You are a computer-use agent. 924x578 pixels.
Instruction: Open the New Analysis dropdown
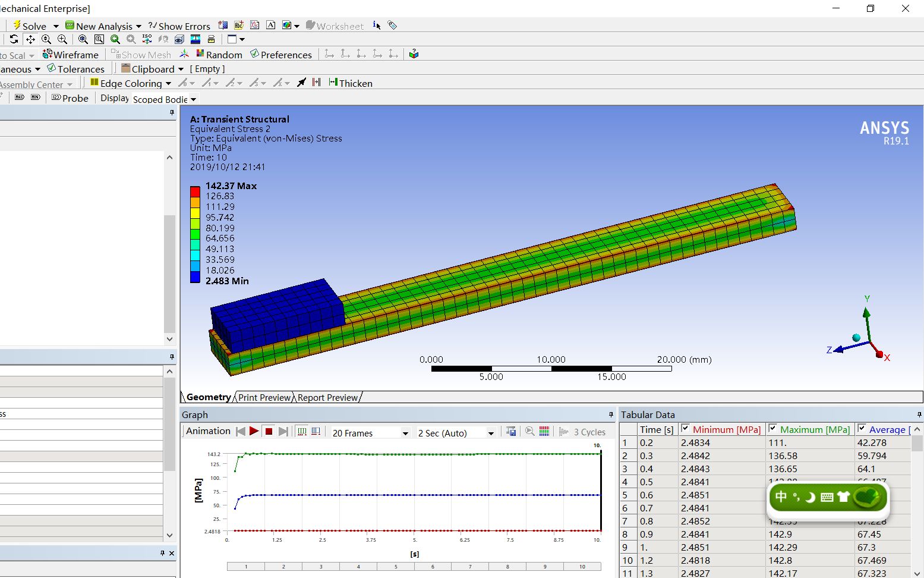138,26
